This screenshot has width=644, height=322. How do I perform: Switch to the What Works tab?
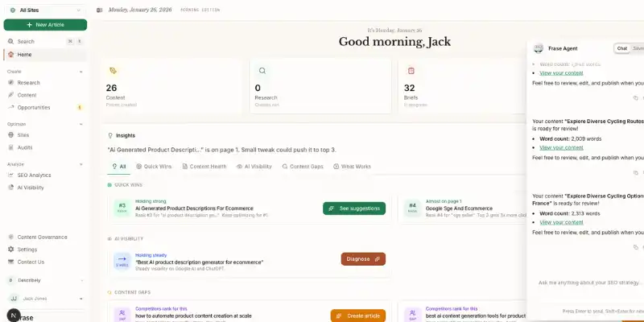(352, 167)
